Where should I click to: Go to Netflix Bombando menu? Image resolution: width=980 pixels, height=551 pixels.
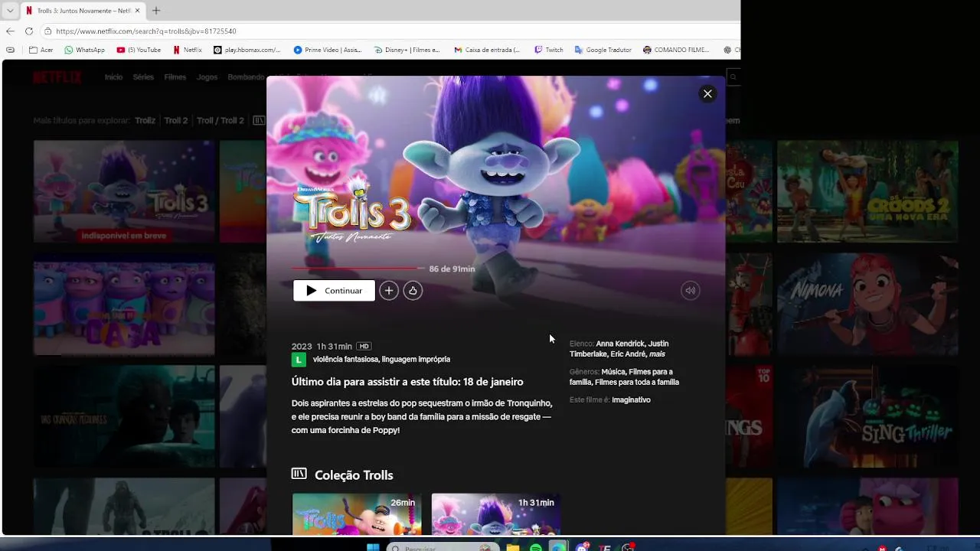(246, 77)
